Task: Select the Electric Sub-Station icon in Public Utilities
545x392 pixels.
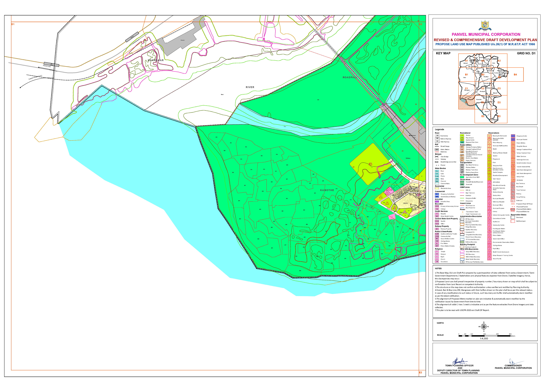Action: coord(462,158)
